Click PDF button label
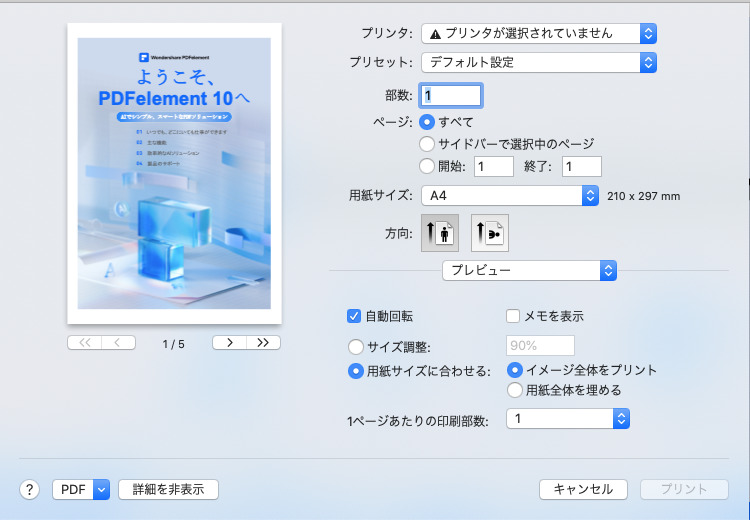The width and height of the screenshot is (750, 520). tap(73, 489)
